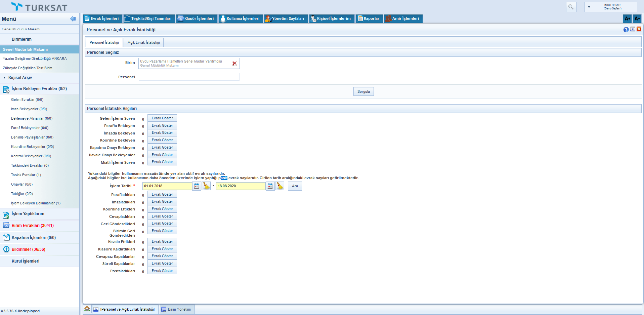Screen dimensions: 644x315
Task: Open the user profile dropdown arrow
Action: [x=589, y=7]
